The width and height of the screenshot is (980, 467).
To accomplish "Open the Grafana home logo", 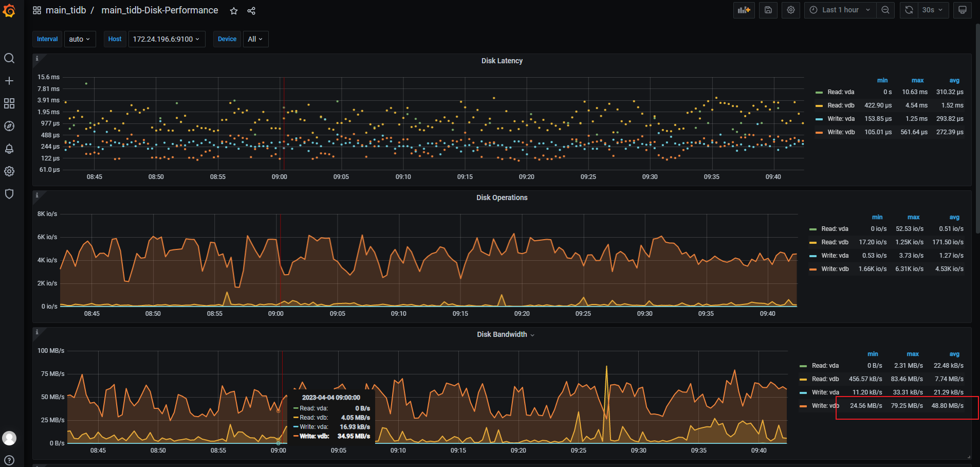I will coord(9,10).
